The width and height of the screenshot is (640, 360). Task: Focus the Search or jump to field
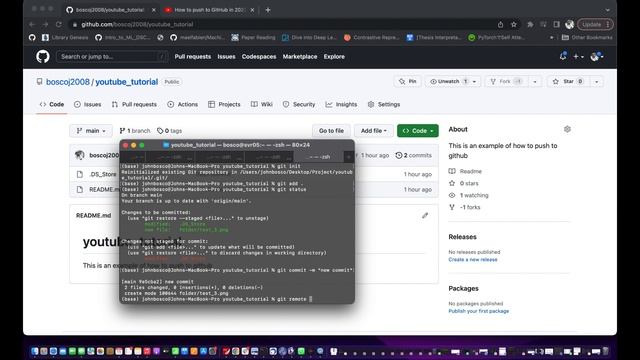(x=112, y=57)
